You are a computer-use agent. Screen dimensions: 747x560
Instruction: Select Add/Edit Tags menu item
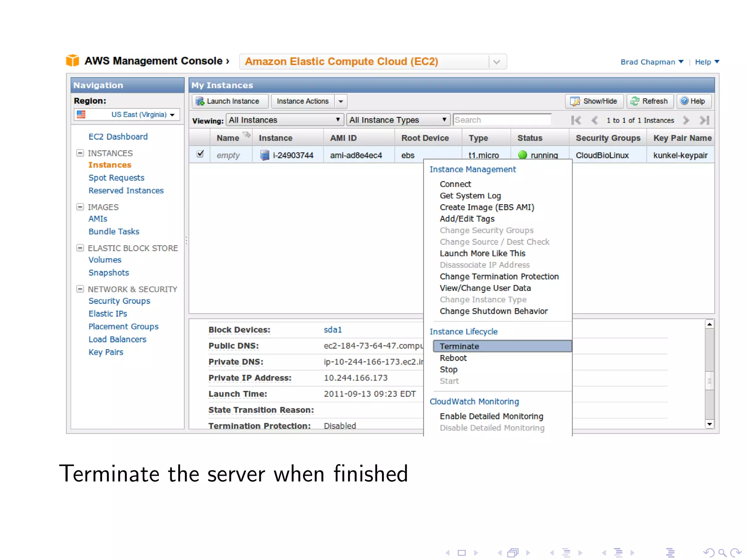click(467, 219)
